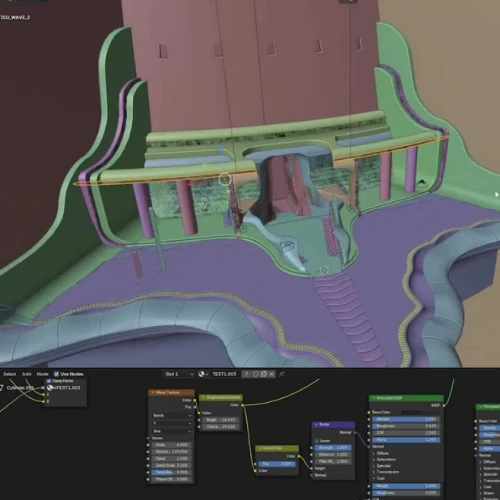Click the fake user shield icon

[256, 374]
